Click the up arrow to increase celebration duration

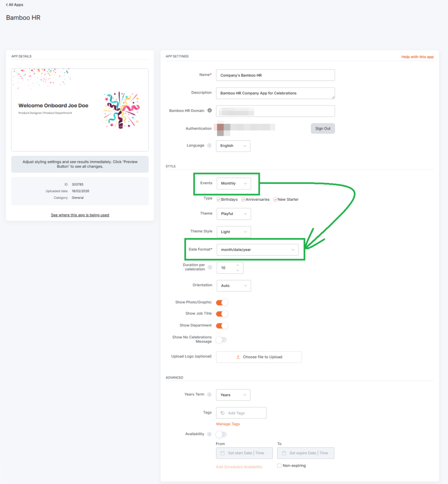tap(237, 265)
